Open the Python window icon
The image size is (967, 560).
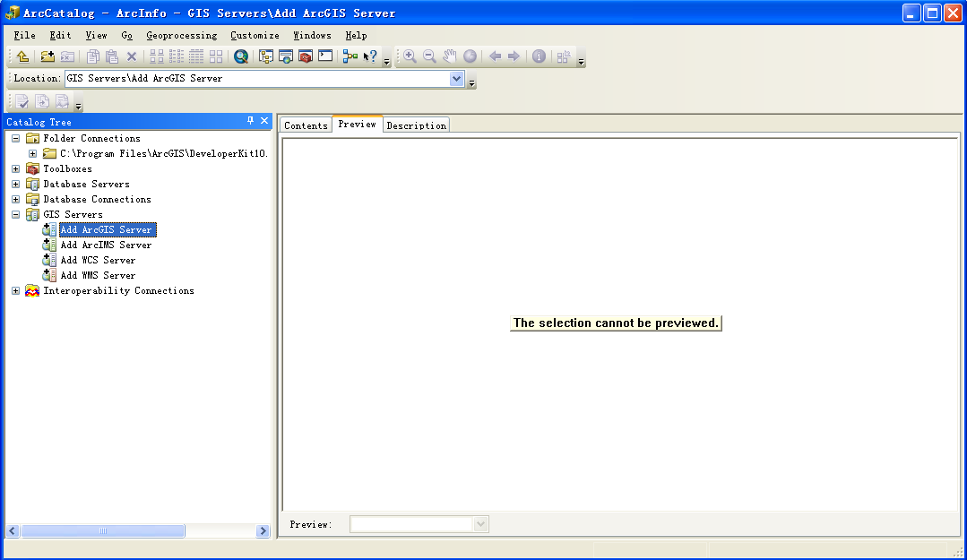tap(325, 56)
